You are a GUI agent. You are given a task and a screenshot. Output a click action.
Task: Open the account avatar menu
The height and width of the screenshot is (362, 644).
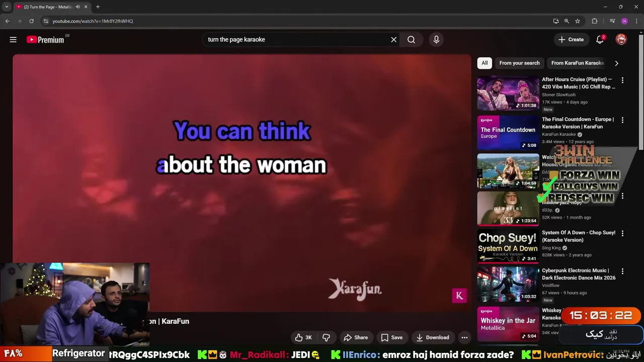click(621, 40)
